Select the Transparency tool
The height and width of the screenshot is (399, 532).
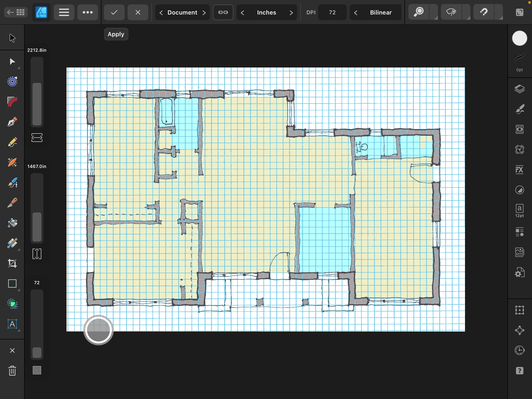point(12,243)
